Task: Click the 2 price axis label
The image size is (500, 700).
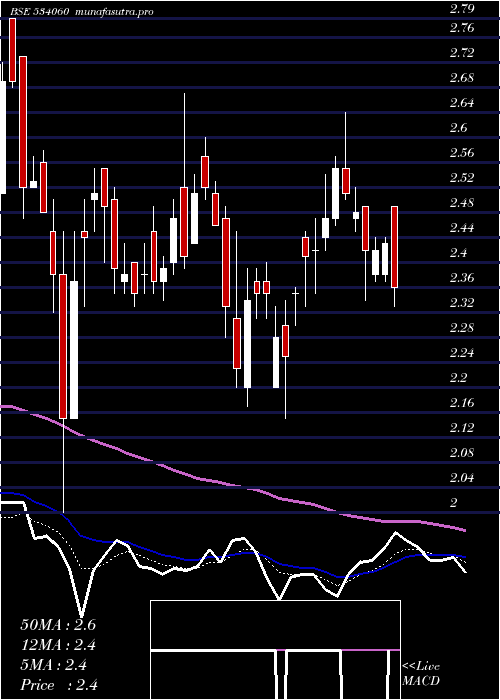Action: pos(454,503)
